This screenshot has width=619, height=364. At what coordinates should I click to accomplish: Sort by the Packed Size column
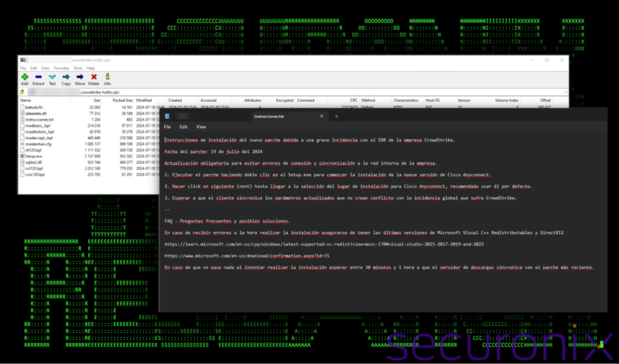(x=122, y=100)
